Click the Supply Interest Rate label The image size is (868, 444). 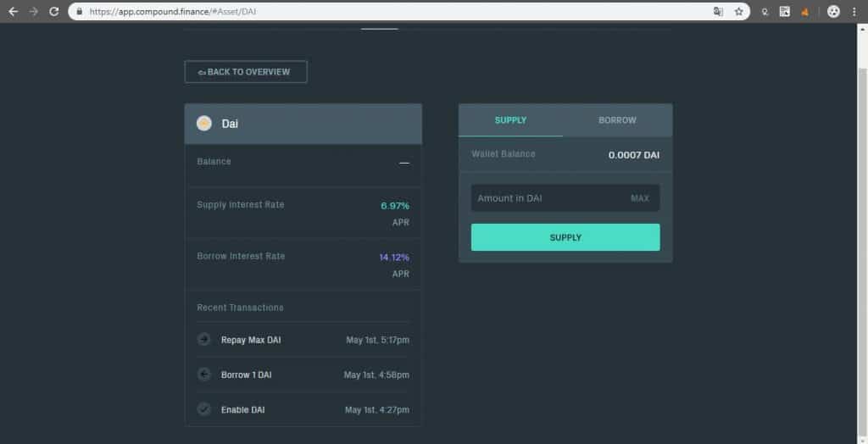coord(240,204)
